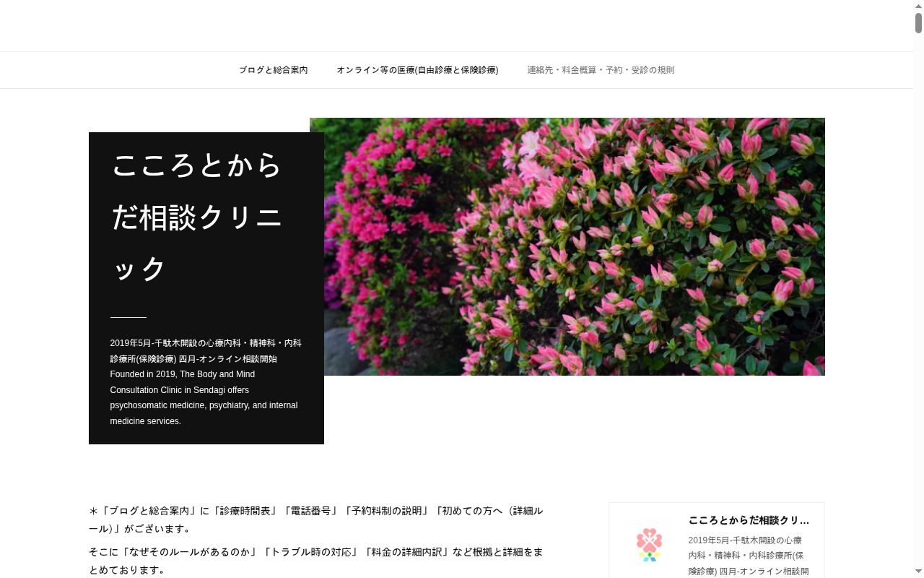Click the clinic logo icon in sidebar card
The height and width of the screenshot is (578, 924).
click(649, 544)
